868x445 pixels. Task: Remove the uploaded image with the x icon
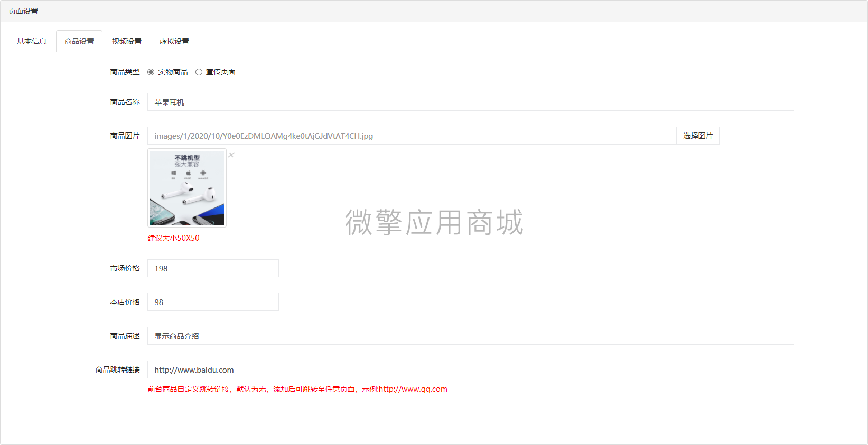[231, 155]
